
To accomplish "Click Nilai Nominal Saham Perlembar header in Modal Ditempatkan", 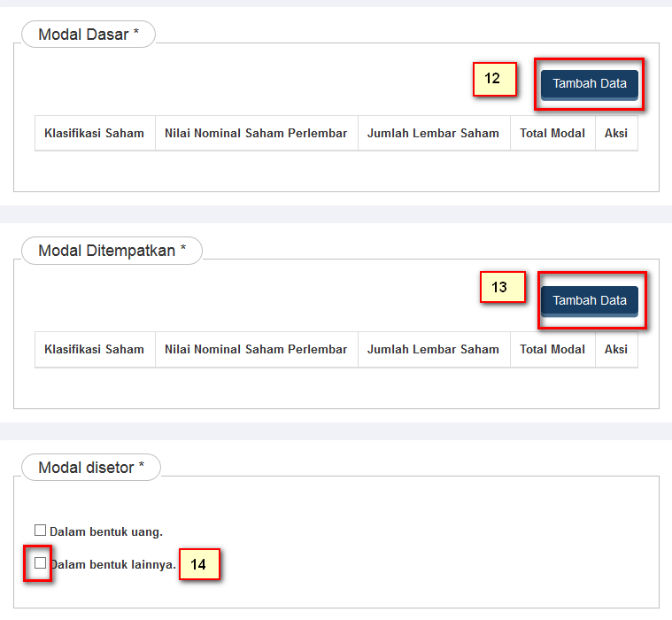I will coord(256,350).
